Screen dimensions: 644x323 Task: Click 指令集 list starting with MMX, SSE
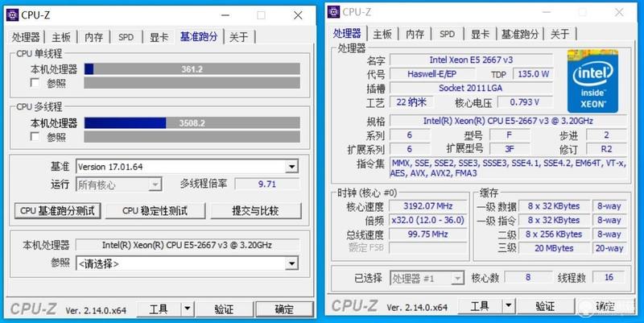coord(509,168)
